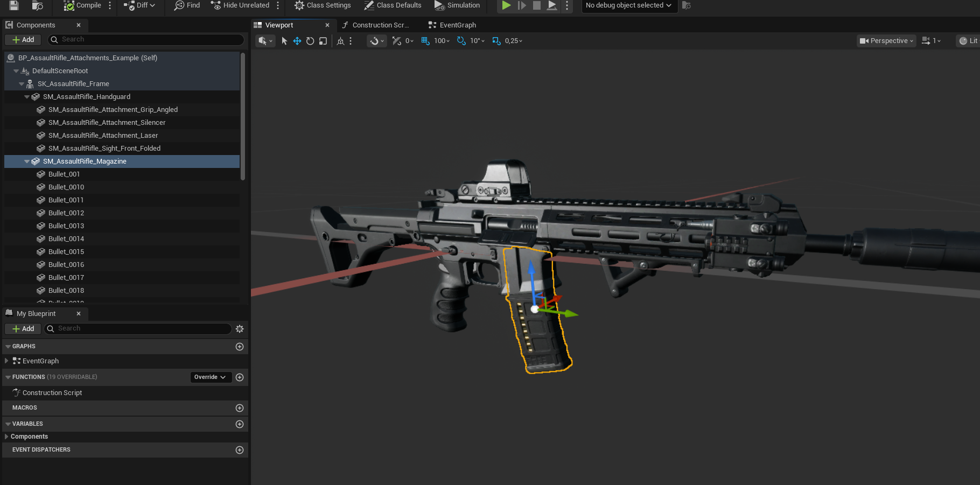The height and width of the screenshot is (485, 980).
Task: Select the rotate transform tool
Action: [x=310, y=41]
